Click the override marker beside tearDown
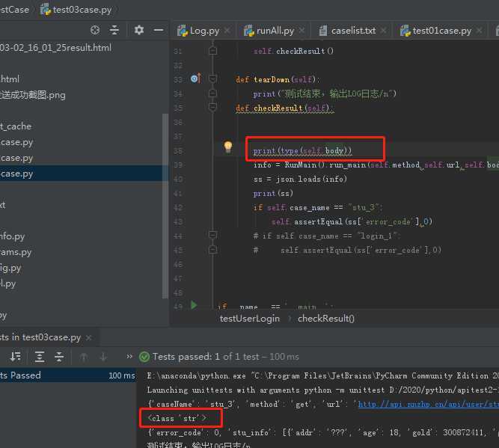 196,79
